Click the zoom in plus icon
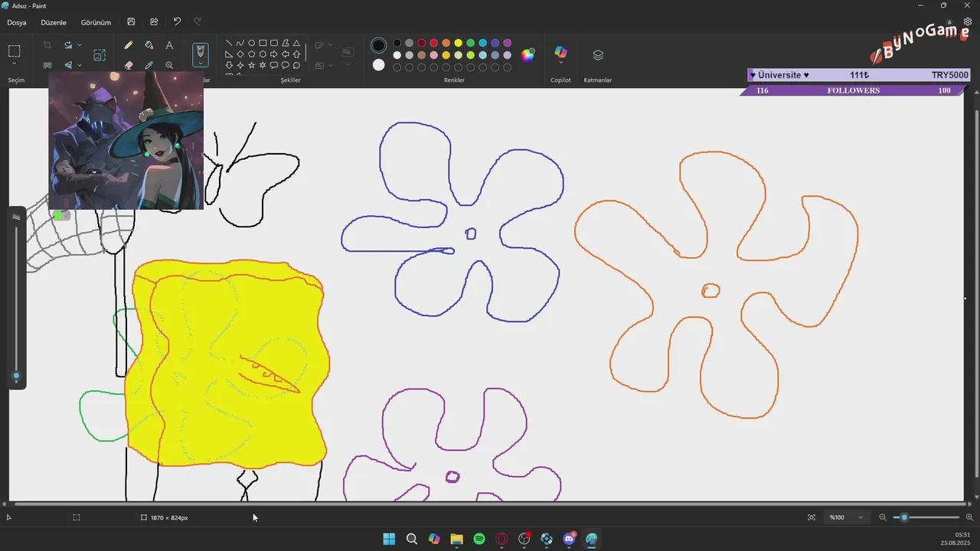This screenshot has height=551, width=980. point(969,517)
